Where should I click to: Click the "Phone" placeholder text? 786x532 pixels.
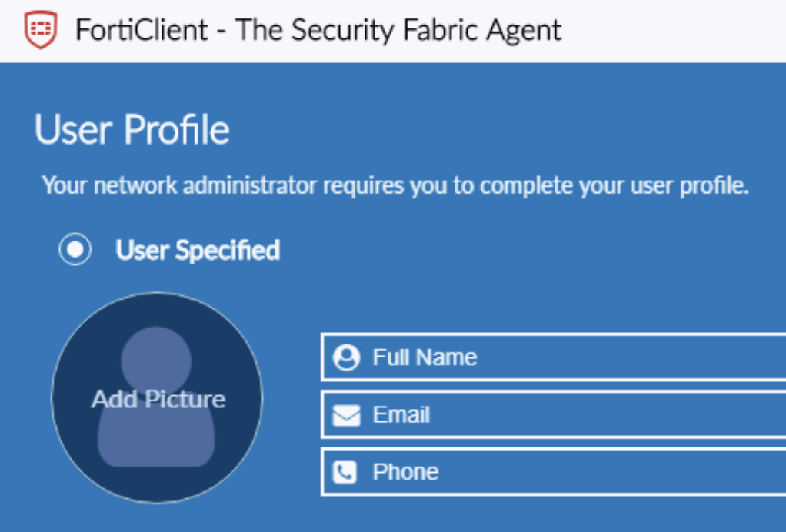click(405, 472)
